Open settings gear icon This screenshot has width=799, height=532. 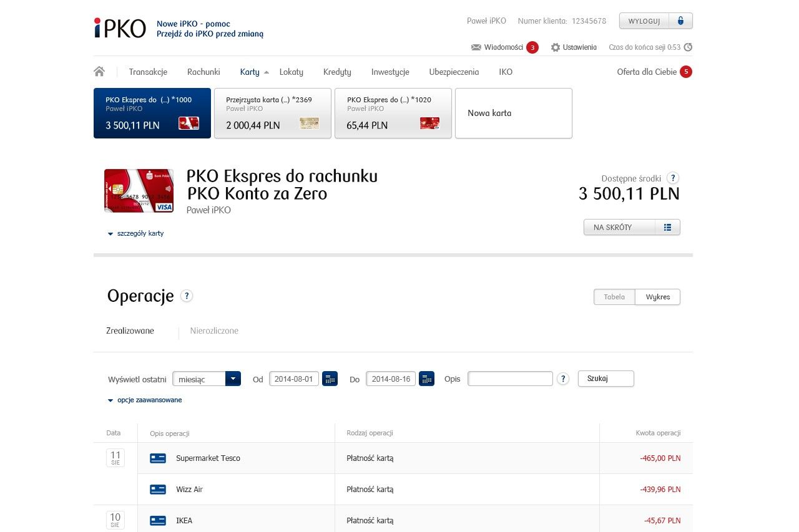pyautogui.click(x=556, y=47)
